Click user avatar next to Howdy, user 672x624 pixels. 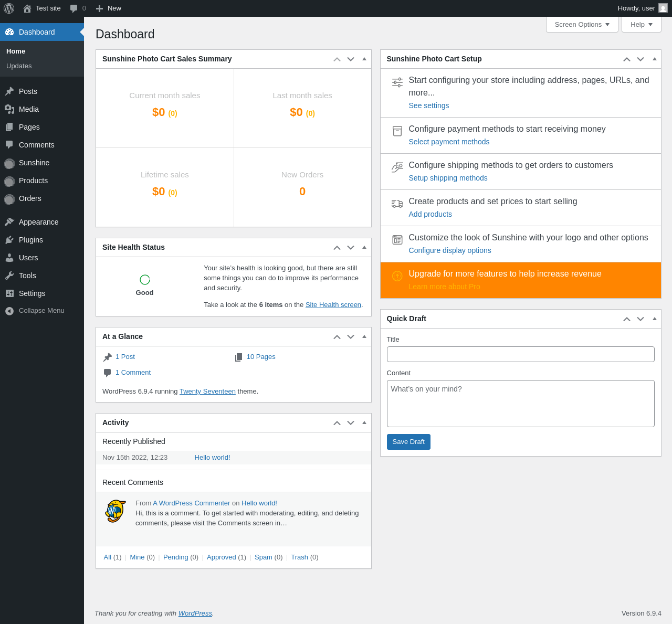[663, 8]
